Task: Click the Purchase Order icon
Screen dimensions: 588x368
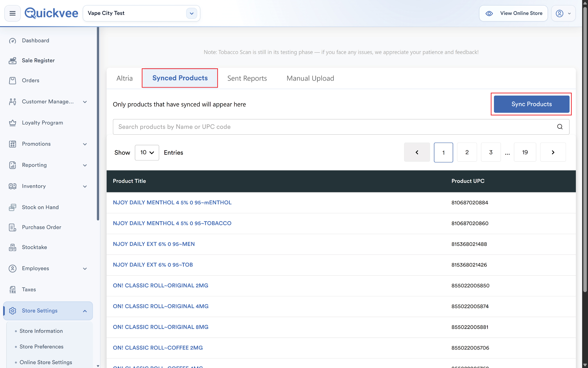Action: tap(12, 227)
